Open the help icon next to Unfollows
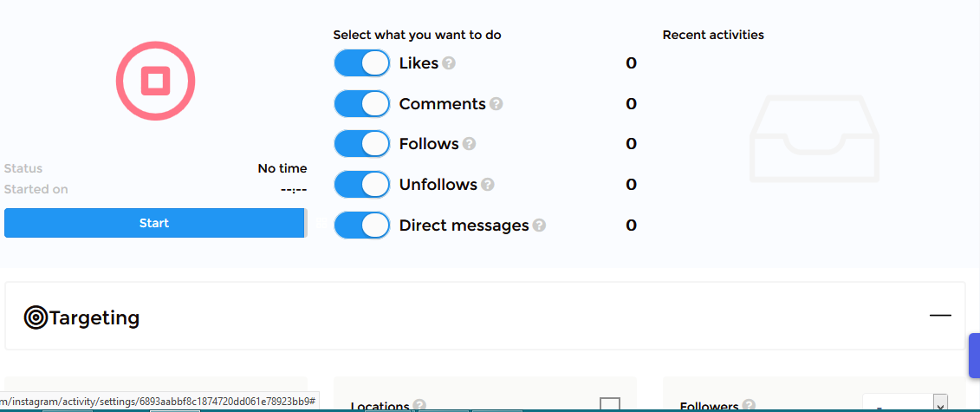Screen dimensions: 980x412 pos(488,185)
